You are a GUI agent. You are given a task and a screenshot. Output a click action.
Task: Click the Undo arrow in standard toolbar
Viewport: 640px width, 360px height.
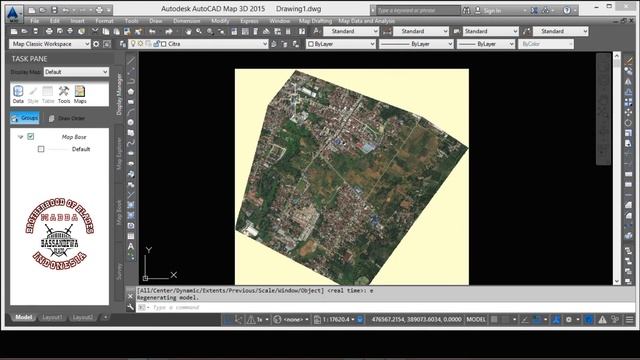[152, 31]
